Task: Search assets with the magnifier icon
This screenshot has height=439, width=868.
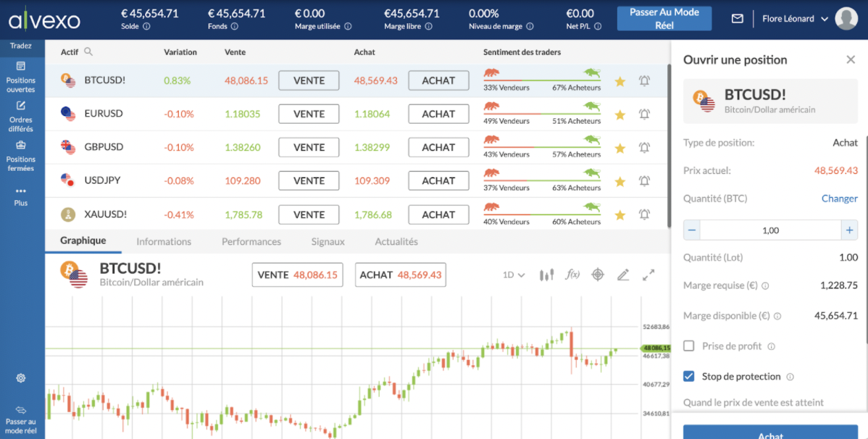Action: (88, 52)
